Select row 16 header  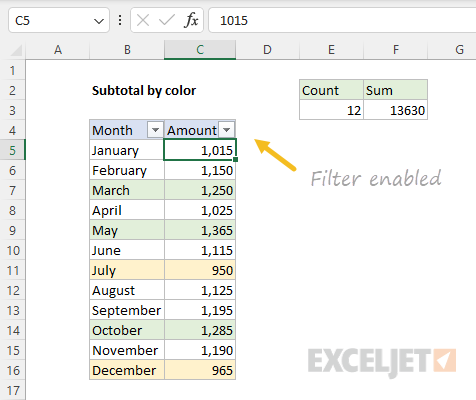(x=13, y=370)
